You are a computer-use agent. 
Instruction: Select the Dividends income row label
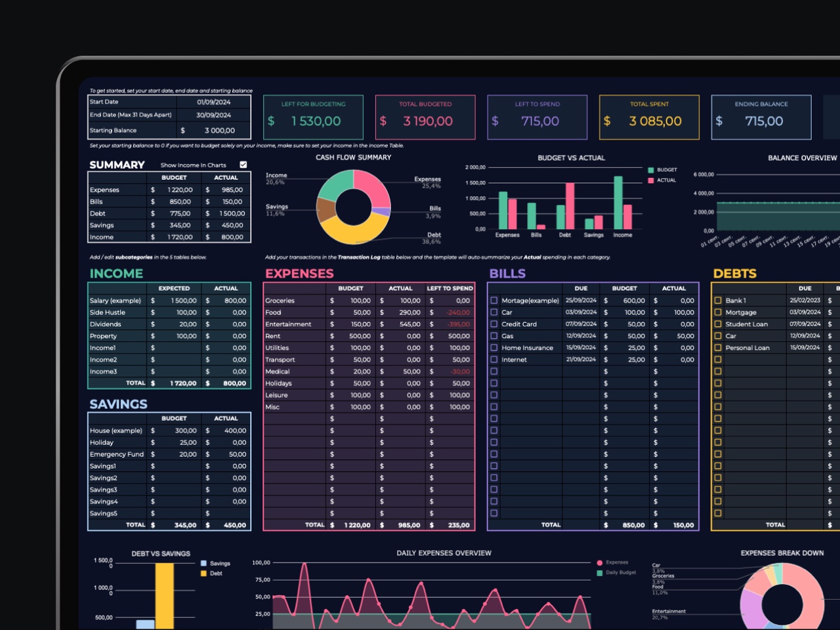106,324
